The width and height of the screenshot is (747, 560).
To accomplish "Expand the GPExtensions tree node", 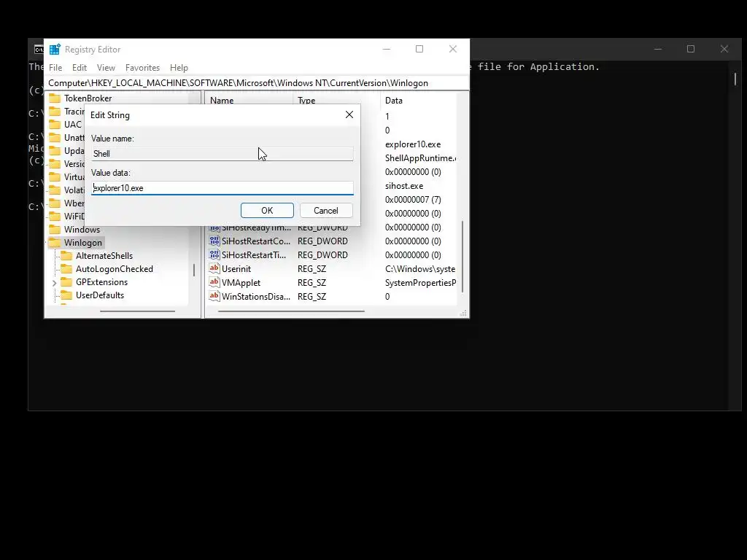I will (54, 282).
